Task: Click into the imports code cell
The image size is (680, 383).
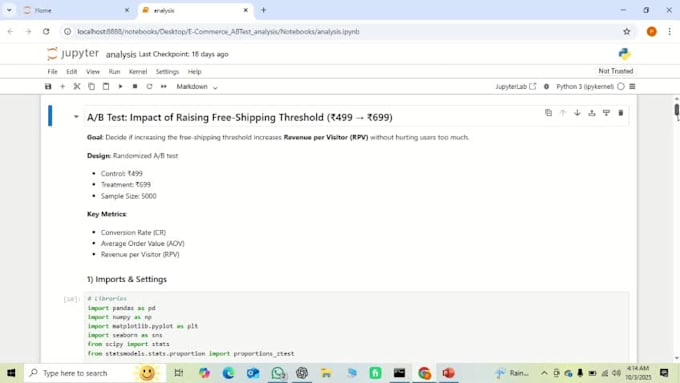Action: [356, 326]
